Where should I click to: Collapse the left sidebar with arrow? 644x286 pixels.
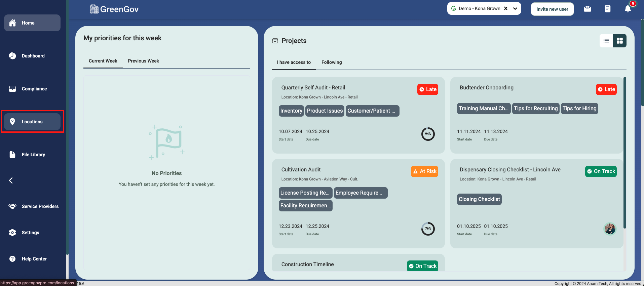pyautogui.click(x=11, y=180)
